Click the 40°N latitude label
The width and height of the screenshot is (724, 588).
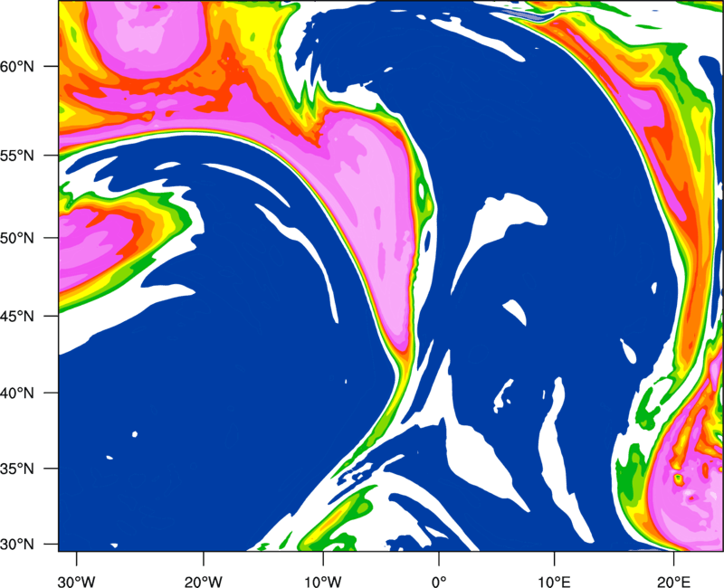(x=17, y=394)
